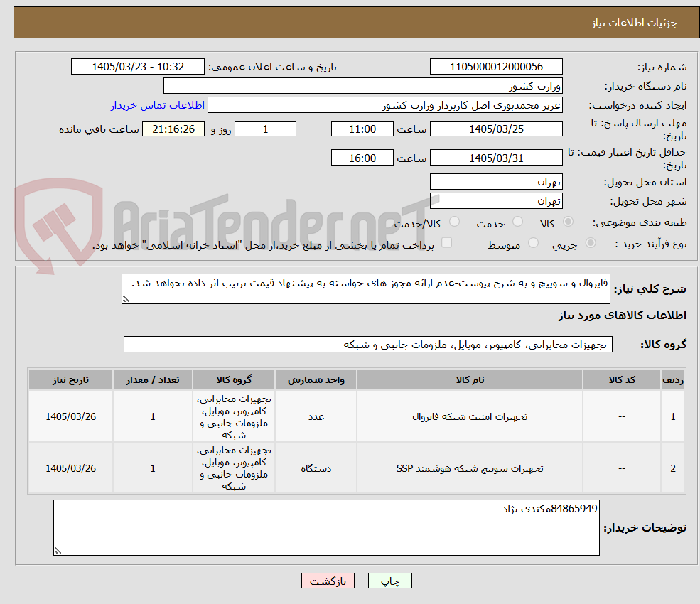The width and height of the screenshot is (700, 604).
Task: Click the resize handle of buyer notes textarea
Action: [x=58, y=551]
